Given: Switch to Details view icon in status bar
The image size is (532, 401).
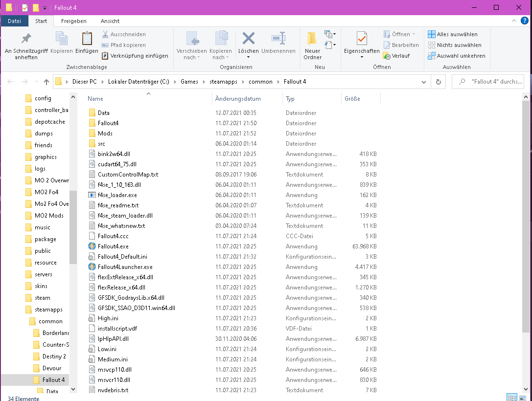Looking at the screenshot, I should coord(512,398).
